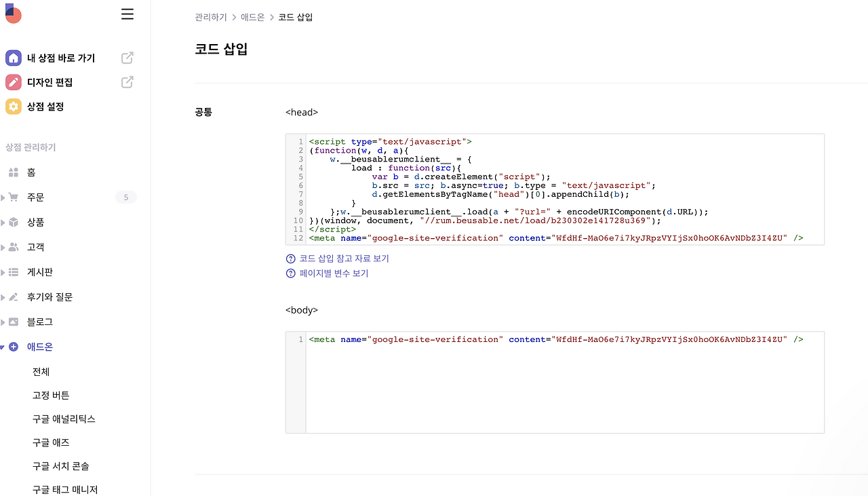Click the image icon for 블로그
Image resolution: width=868 pixels, height=496 pixels.
coord(14,322)
